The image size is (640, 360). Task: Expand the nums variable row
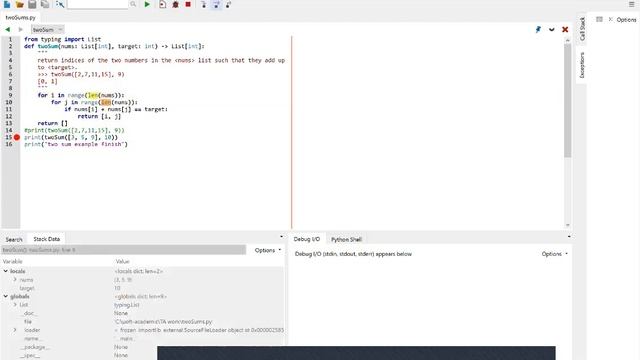15,280
